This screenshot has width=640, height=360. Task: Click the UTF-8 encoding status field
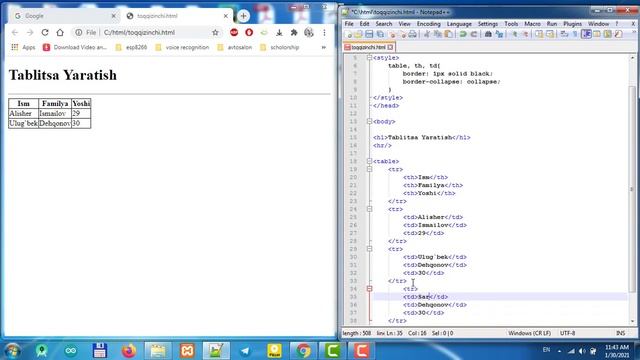(x=567, y=333)
